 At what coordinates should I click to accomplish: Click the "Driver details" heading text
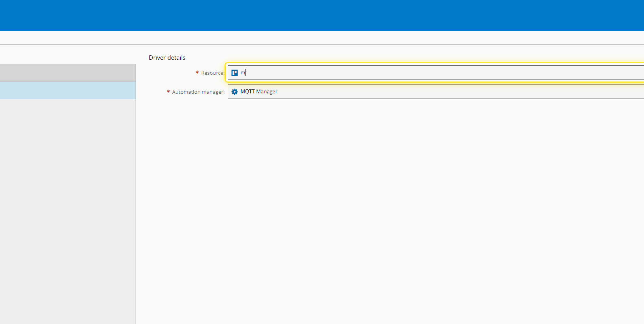pos(167,58)
